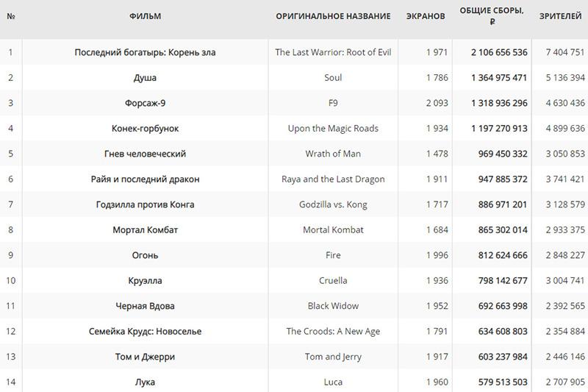Select the Душа film row title
The height and width of the screenshot is (392, 588).
click(x=145, y=78)
